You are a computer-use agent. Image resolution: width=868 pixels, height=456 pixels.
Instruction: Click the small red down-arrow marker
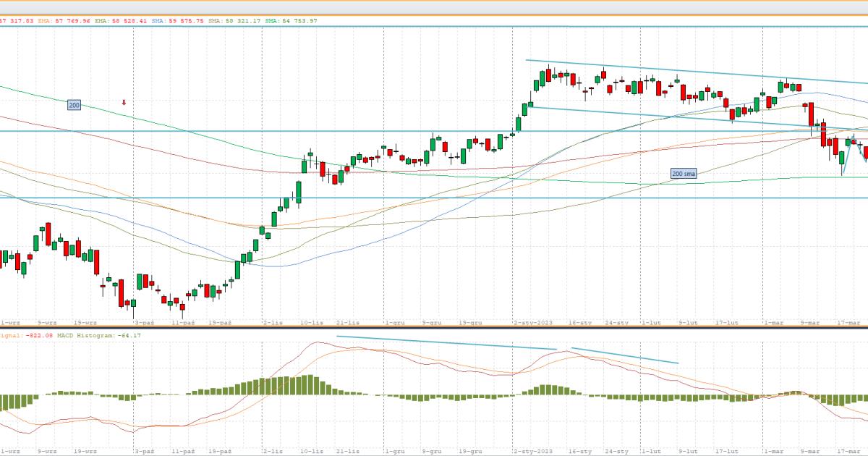[x=124, y=103]
